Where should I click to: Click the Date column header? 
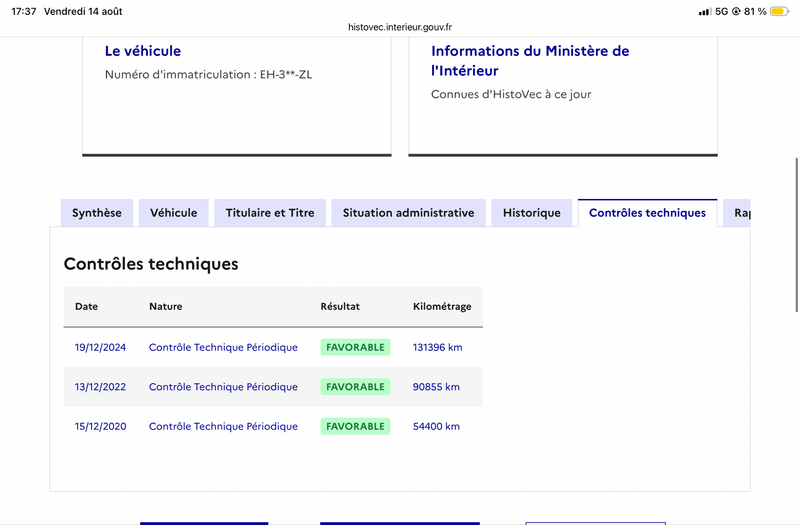click(87, 307)
